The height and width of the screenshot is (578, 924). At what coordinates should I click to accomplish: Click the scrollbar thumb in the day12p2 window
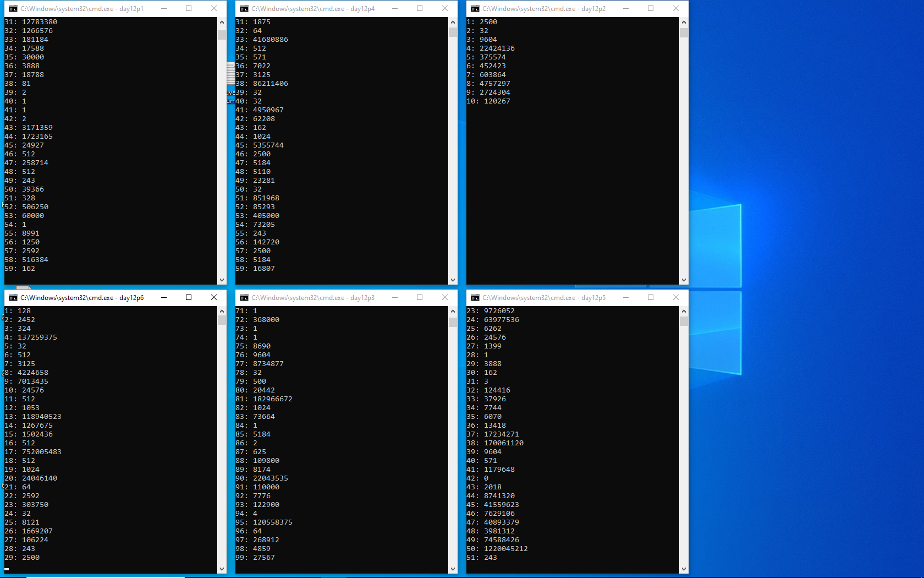(684, 32)
